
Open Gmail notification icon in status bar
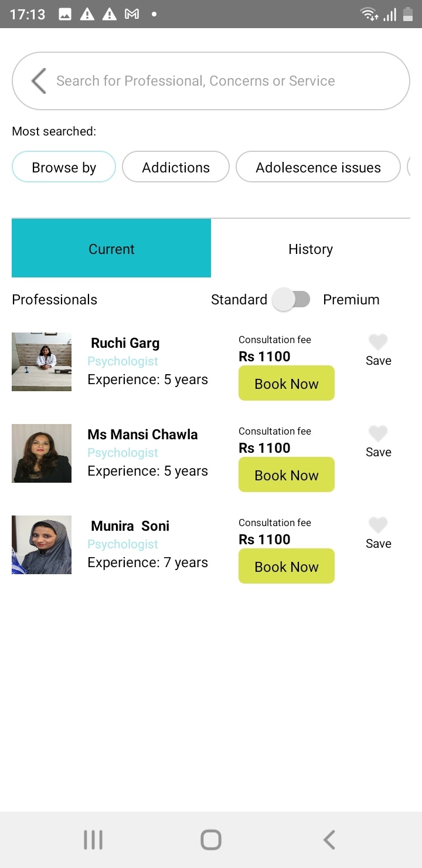point(132,14)
